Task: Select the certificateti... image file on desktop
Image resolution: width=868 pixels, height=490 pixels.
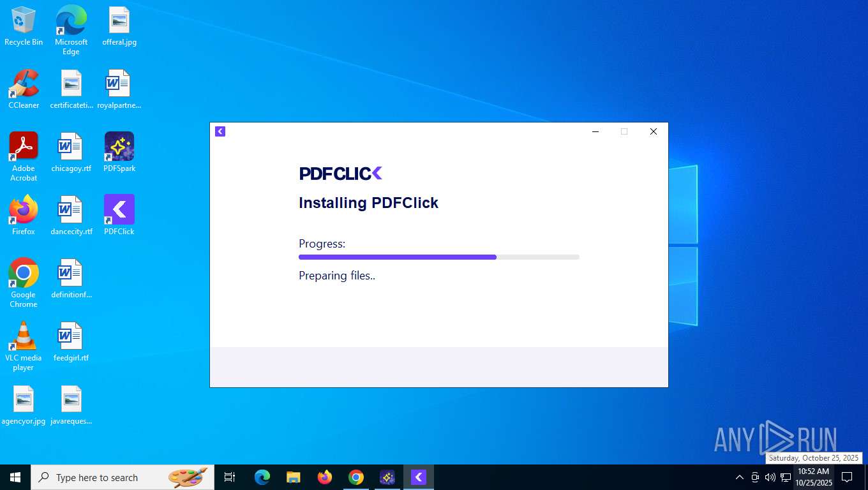Action: tap(71, 89)
